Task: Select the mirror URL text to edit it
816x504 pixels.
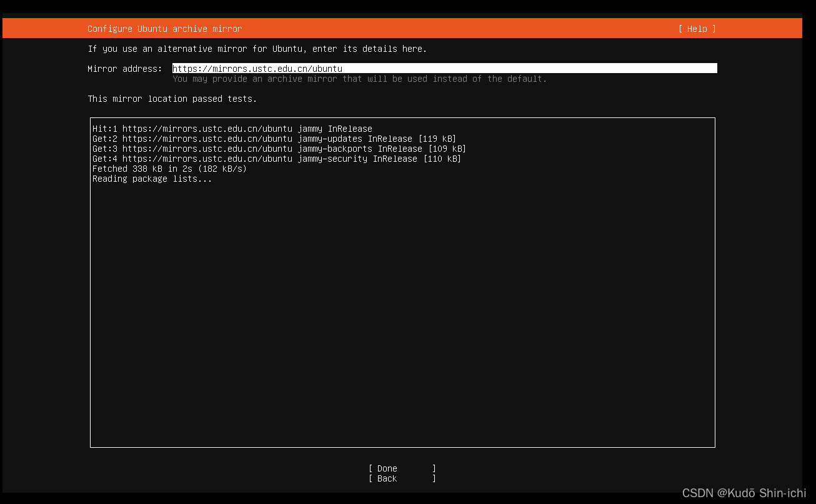Action: point(257,68)
